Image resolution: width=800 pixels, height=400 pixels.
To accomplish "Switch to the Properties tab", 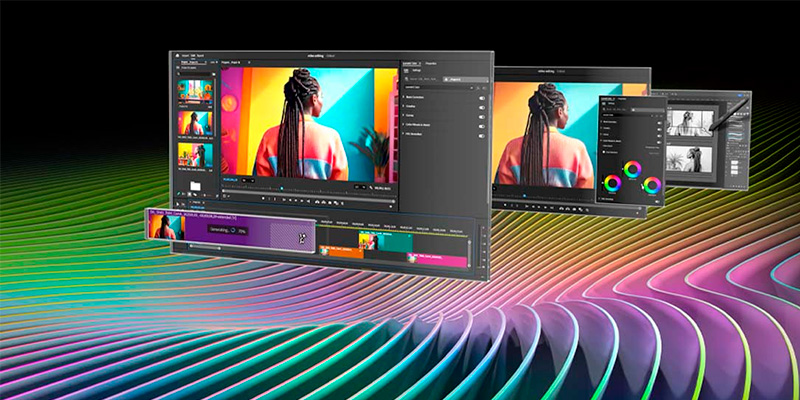I will [431, 63].
